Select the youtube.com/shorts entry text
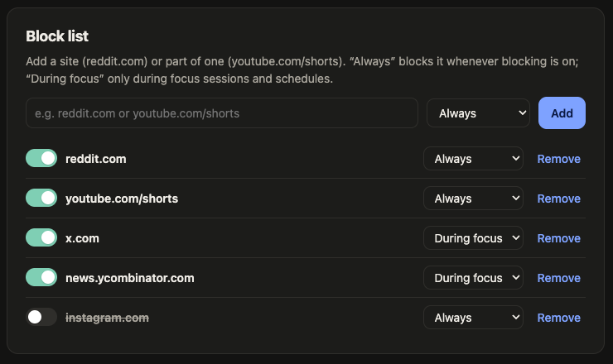The width and height of the screenshot is (613, 364). [x=122, y=199]
